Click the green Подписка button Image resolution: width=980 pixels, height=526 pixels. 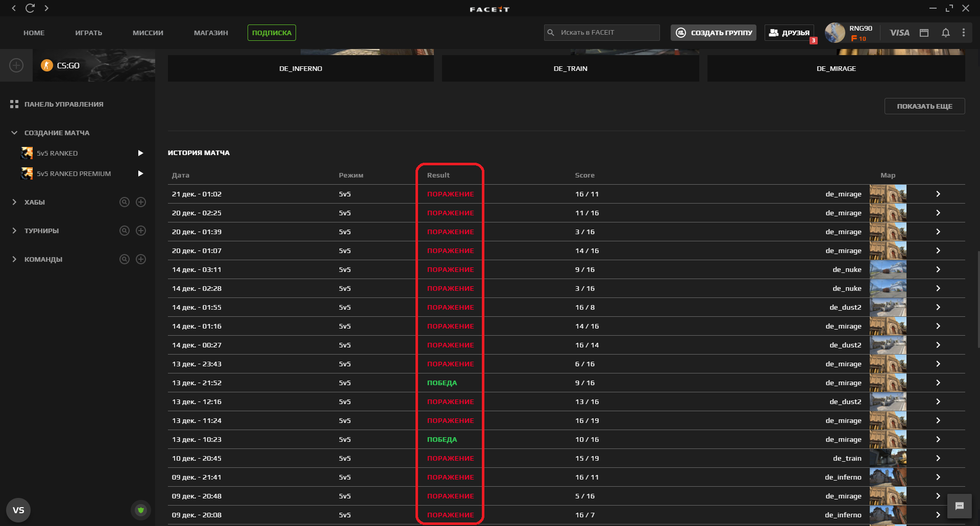pyautogui.click(x=272, y=33)
